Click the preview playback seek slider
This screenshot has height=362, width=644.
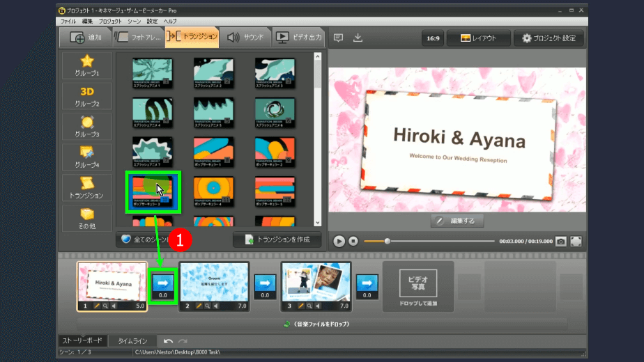(429, 241)
